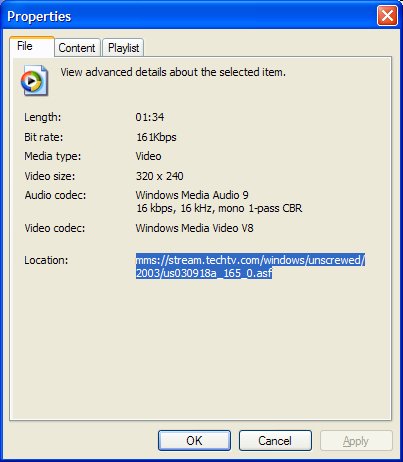Click the 'Video codec:' label
The height and width of the screenshot is (462, 403).
tap(55, 228)
